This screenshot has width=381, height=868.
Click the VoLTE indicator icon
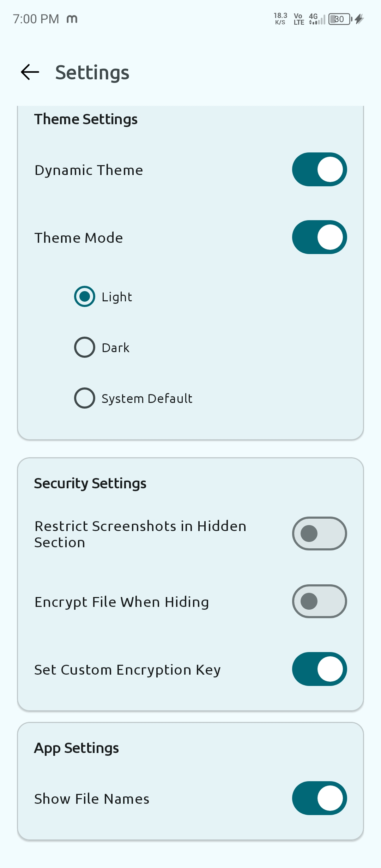click(x=298, y=19)
